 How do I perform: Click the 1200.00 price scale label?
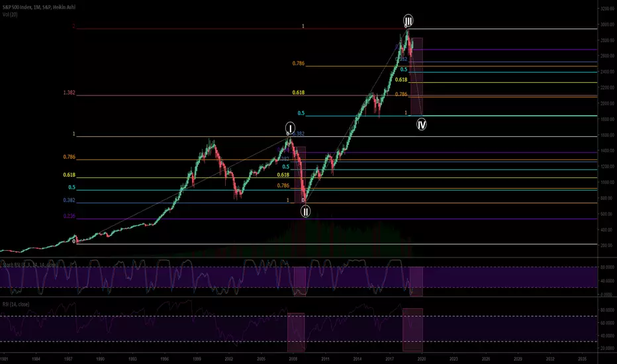click(608, 167)
